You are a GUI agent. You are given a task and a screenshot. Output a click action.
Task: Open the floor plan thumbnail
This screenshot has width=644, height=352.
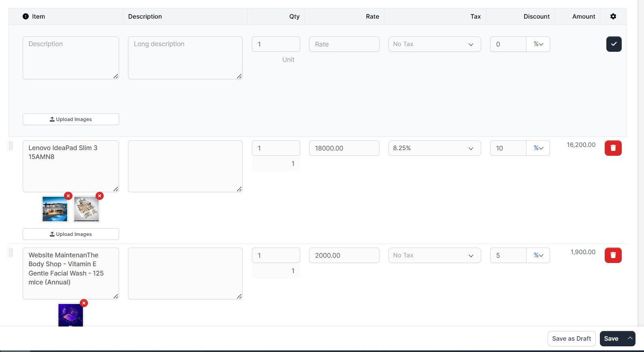pos(87,209)
